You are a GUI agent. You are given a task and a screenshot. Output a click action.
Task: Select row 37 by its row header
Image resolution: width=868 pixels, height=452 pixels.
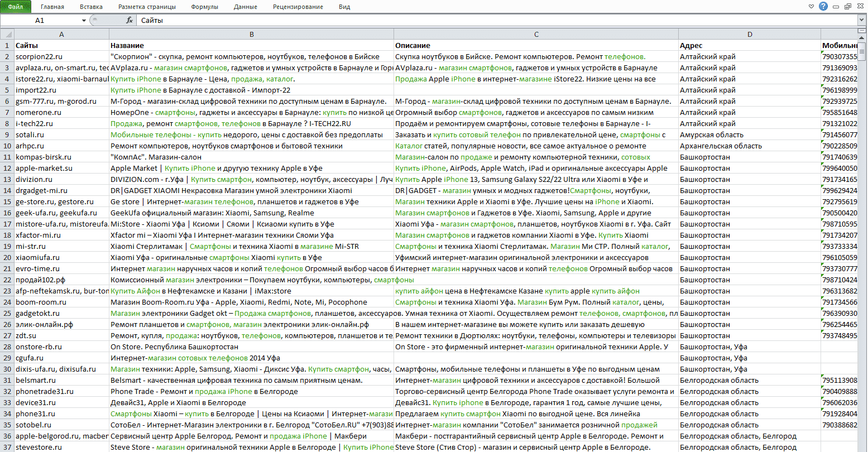[7, 447]
